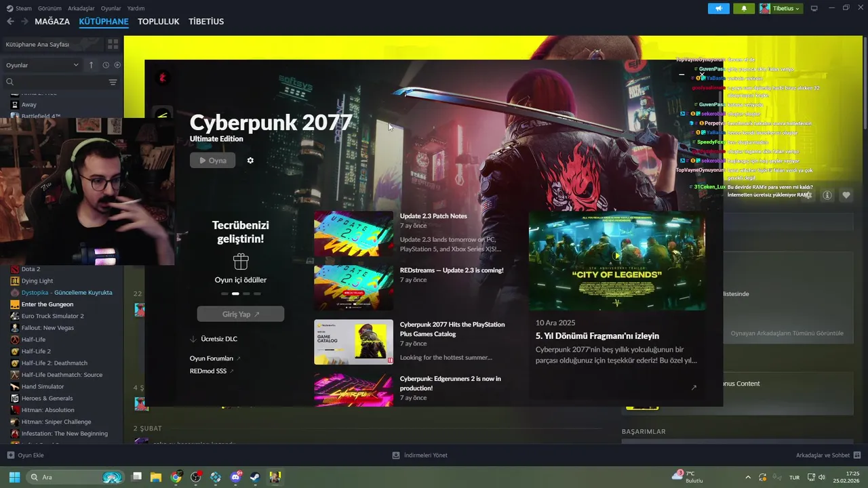Open İndirmeleri Yönet downloads manager

pyautogui.click(x=420, y=455)
